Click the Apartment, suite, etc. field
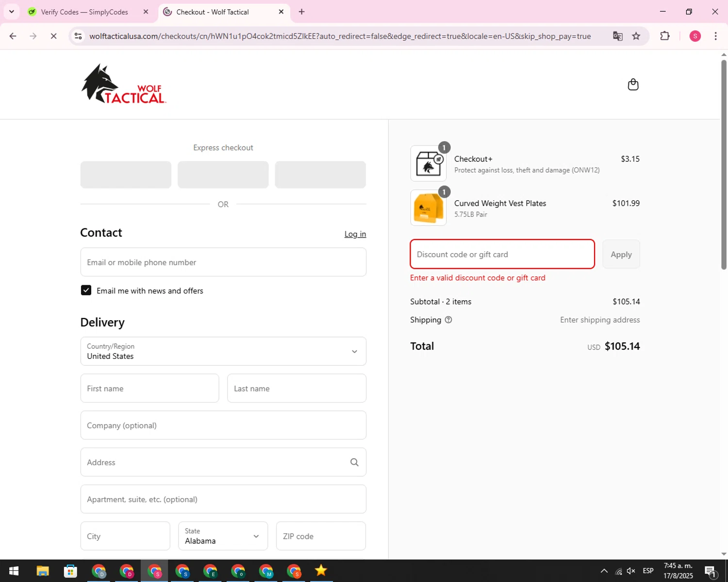 tap(223, 499)
